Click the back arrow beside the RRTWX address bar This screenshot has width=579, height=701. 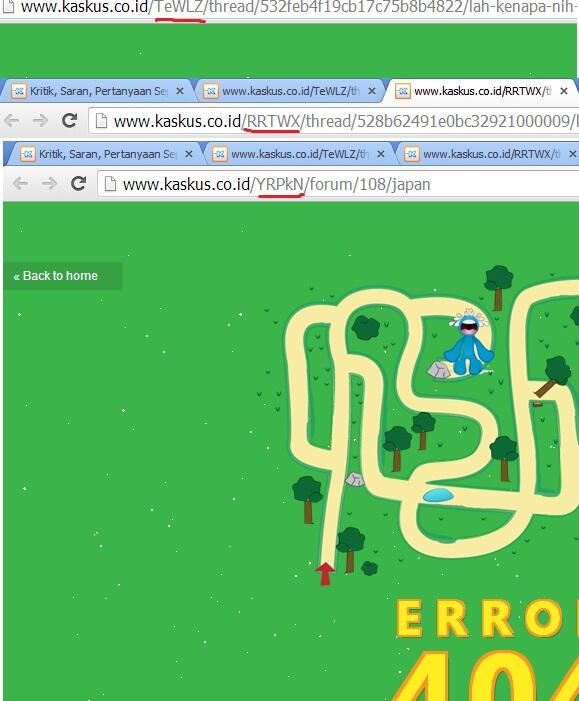tap(12, 121)
